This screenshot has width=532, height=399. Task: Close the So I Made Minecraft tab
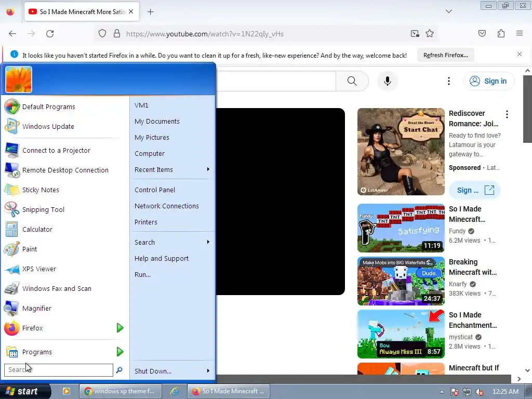point(131,11)
